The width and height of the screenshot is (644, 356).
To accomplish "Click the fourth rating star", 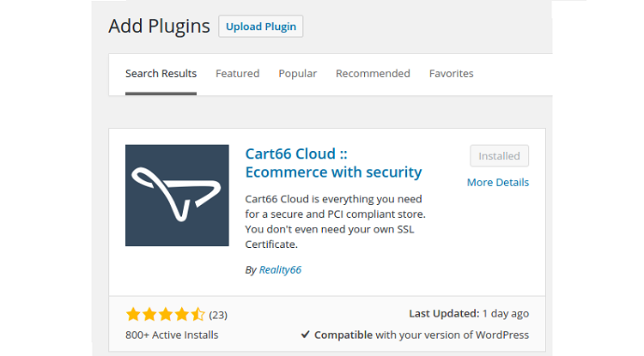I will tap(181, 314).
